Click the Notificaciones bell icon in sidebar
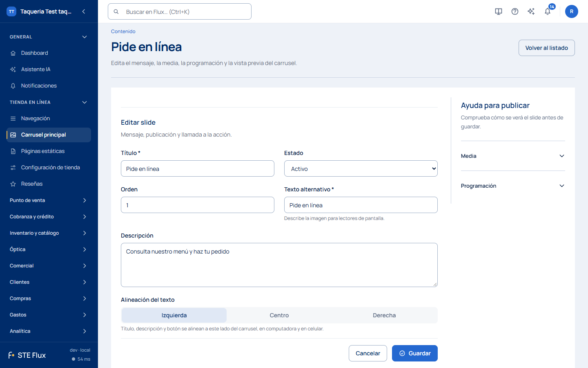Screen dimensions: 588x368 click(x=13, y=86)
